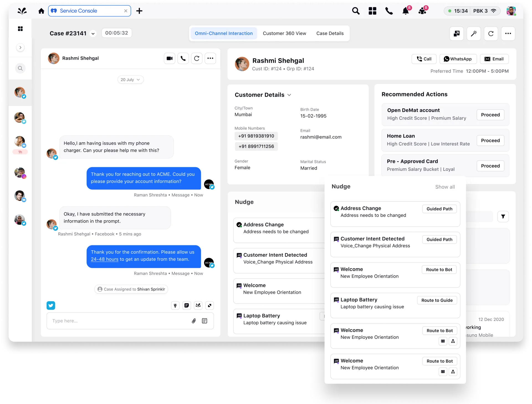Open the filter icon beside the search bar
Viewport: 532px width, 404px height.
point(503,217)
